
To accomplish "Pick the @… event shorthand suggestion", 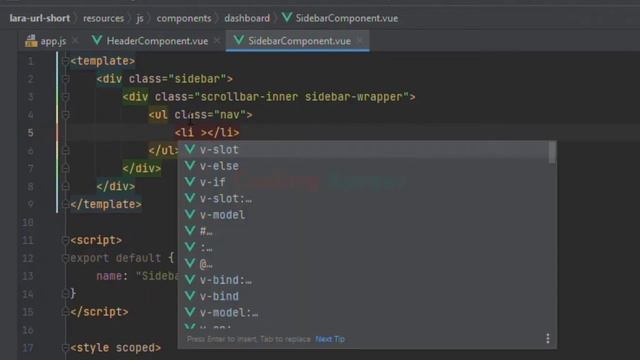I will click(367, 264).
